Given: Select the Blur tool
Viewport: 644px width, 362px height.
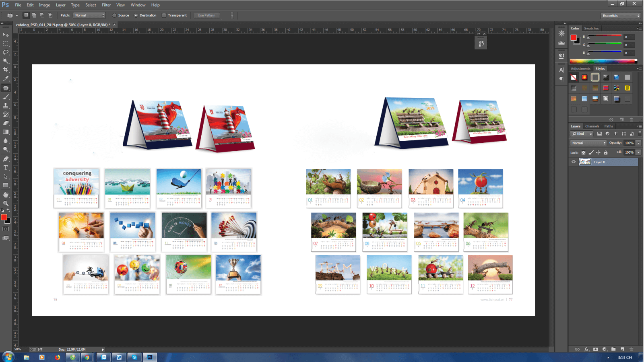Looking at the screenshot, I should 6,141.
